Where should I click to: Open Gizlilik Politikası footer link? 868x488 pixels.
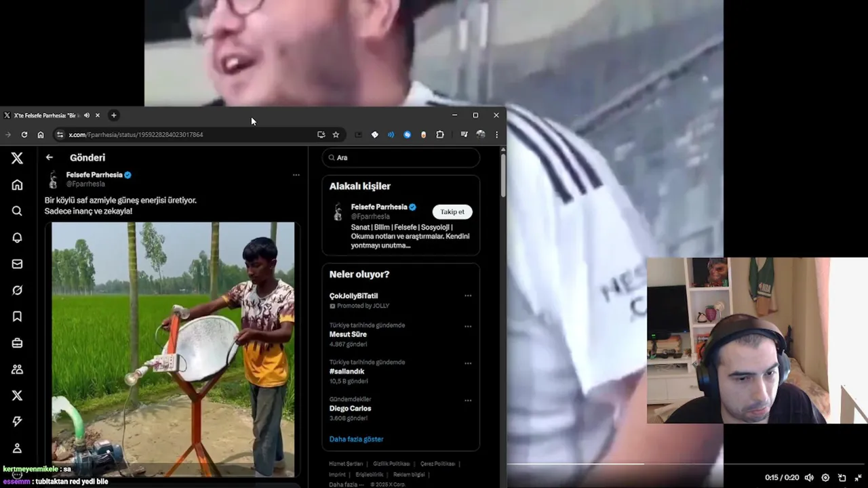(x=392, y=464)
